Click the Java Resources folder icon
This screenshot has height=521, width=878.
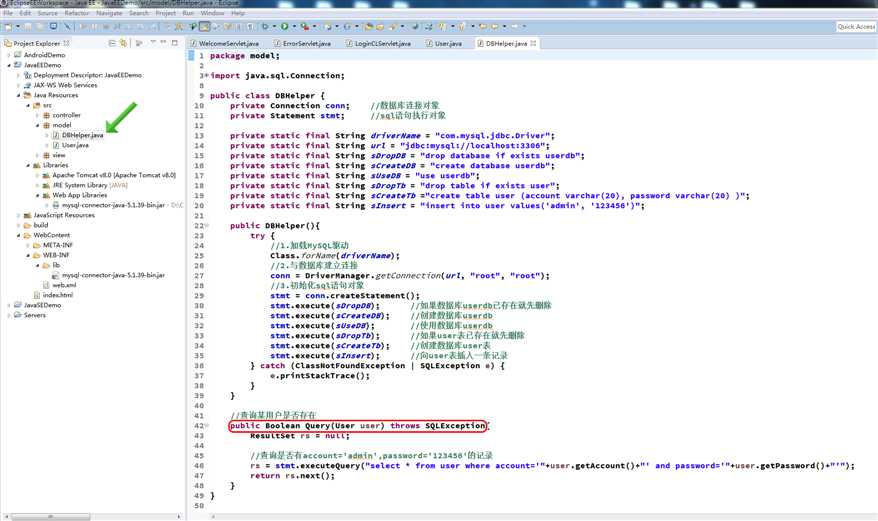click(27, 95)
